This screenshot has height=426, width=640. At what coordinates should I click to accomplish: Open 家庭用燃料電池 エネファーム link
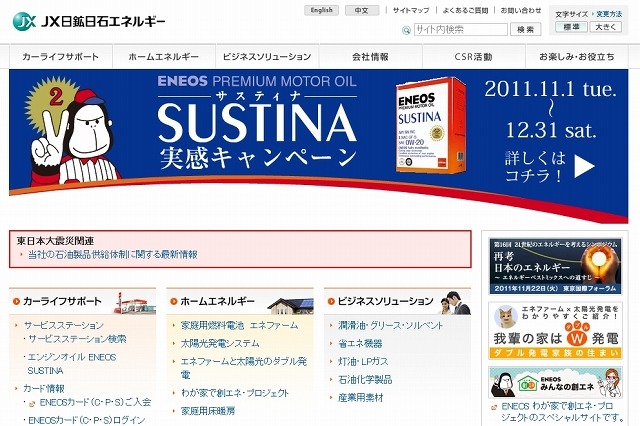tap(239, 325)
